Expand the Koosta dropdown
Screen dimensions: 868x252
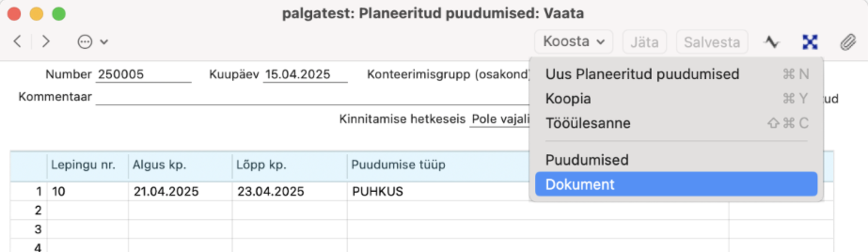tap(573, 42)
